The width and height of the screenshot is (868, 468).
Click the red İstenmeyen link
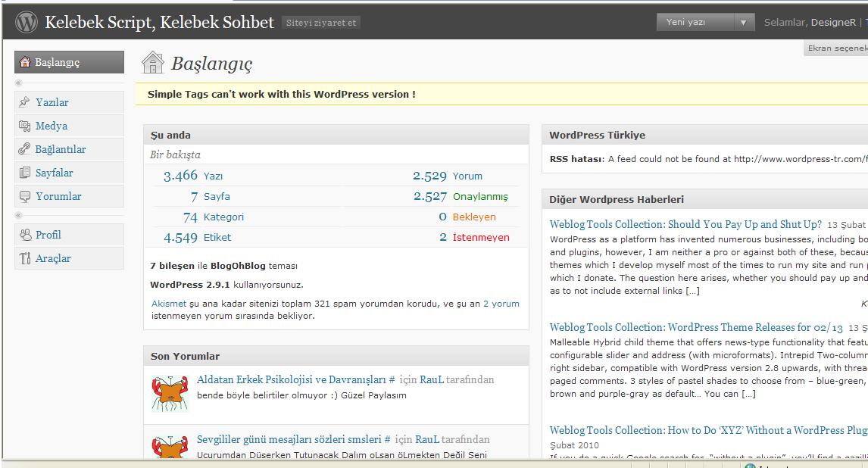(x=481, y=237)
